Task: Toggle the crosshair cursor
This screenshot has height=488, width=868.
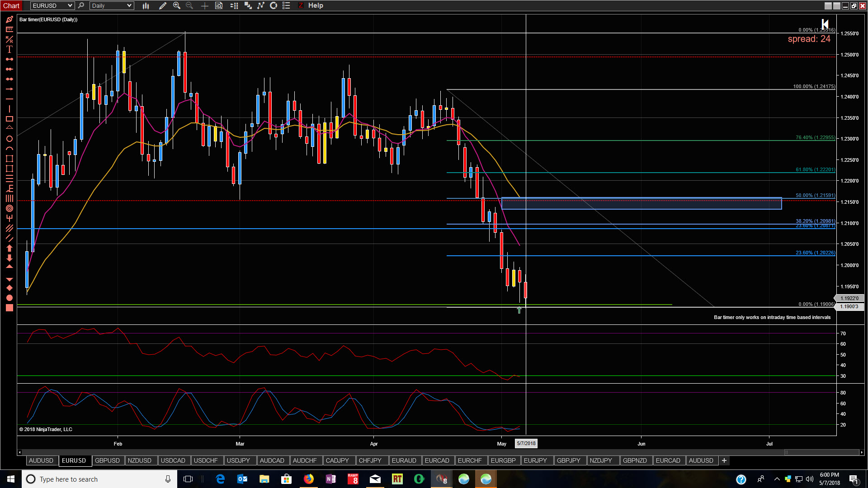Action: [x=204, y=5]
